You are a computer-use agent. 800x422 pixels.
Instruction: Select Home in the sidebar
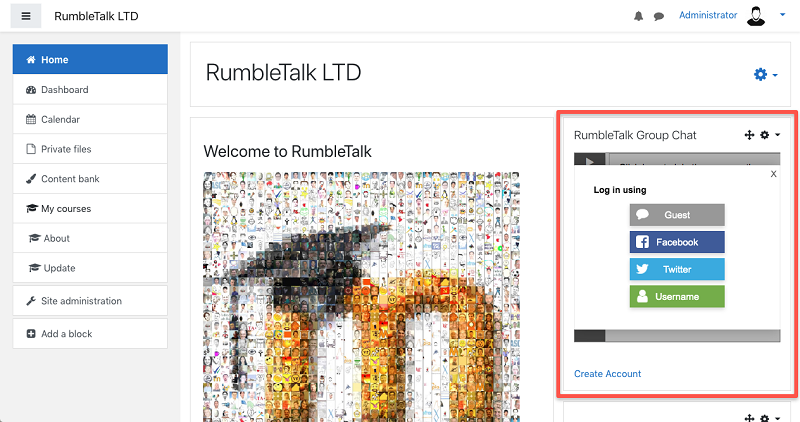[90, 59]
